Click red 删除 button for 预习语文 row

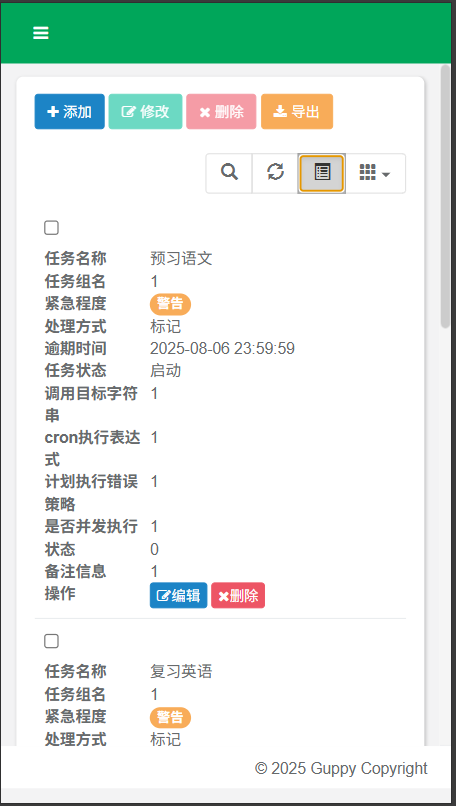(x=238, y=595)
